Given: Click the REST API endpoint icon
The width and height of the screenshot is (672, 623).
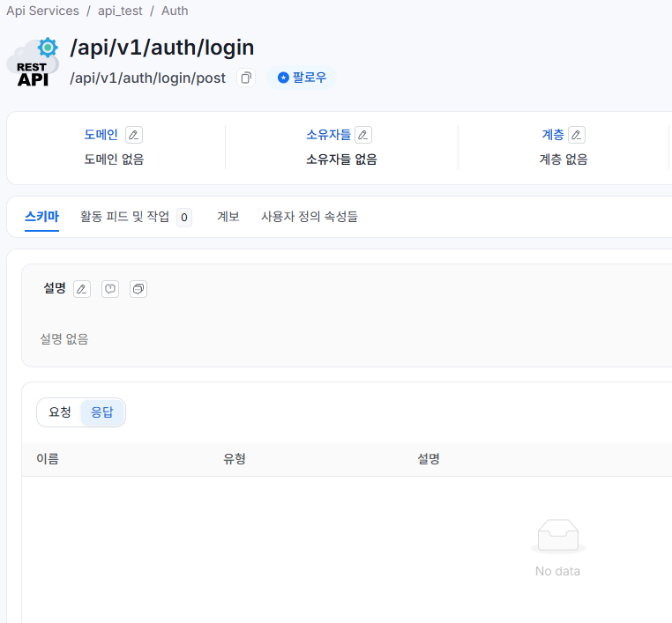Looking at the screenshot, I should pos(33,62).
